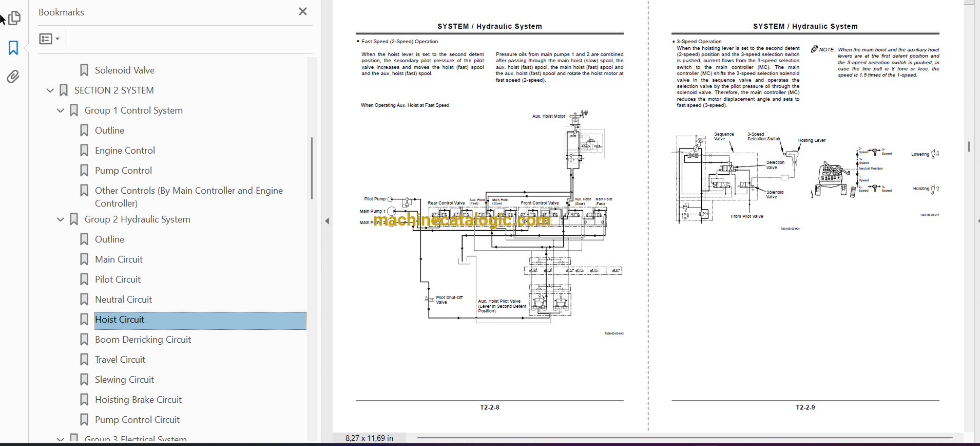This screenshot has width=980, height=446.
Task: Open the Slewing Circuit bookmark
Action: click(124, 380)
